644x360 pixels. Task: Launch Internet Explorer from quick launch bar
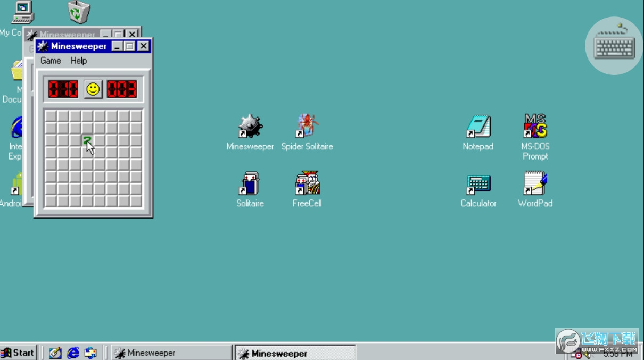73,353
